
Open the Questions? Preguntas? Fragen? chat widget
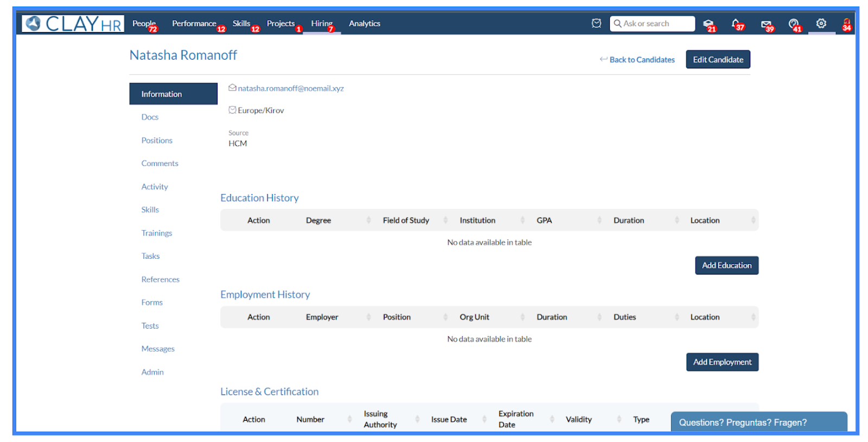click(x=759, y=422)
